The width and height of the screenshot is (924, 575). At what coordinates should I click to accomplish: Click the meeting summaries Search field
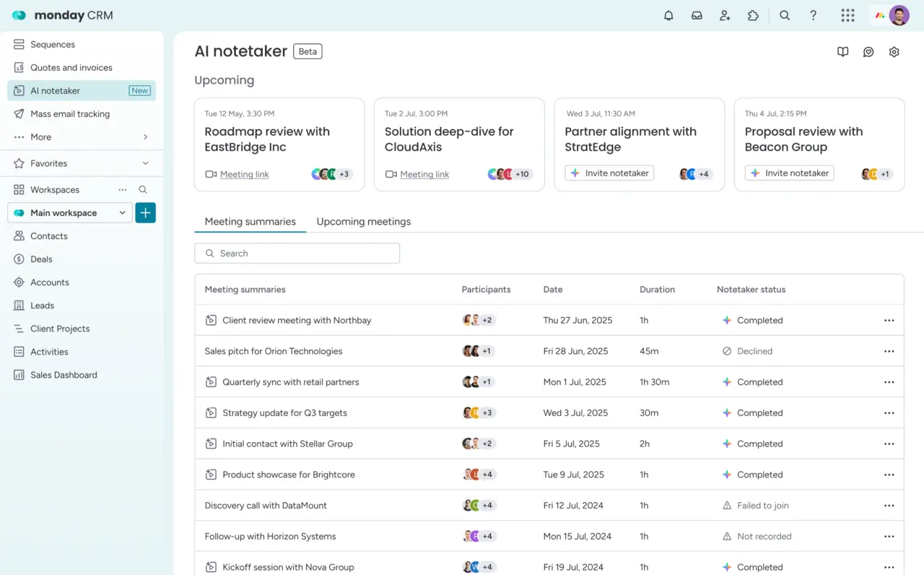[x=297, y=254]
